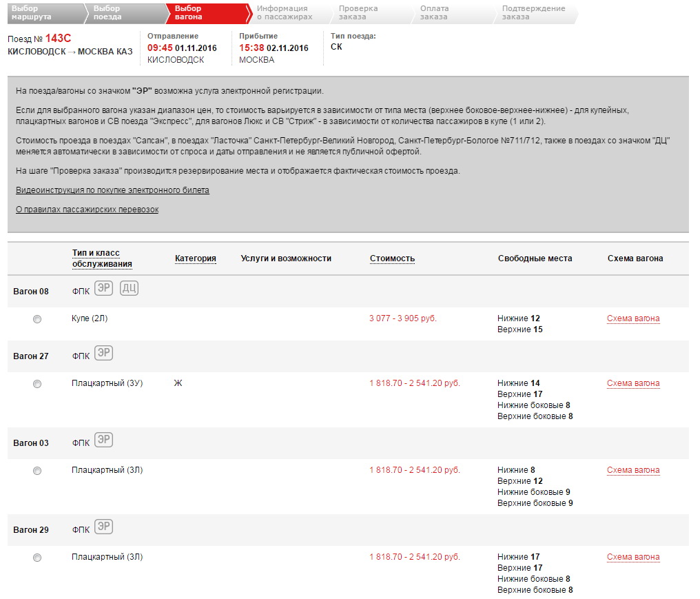This screenshot has height=599, width=700.
Task: Open Схема вагона for wagon 08
Action: point(633,318)
